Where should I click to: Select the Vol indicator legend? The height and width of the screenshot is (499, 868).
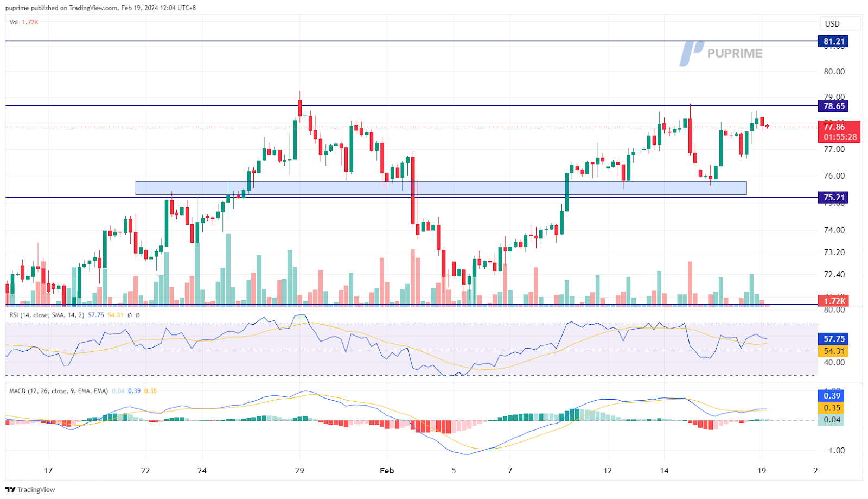[24, 22]
